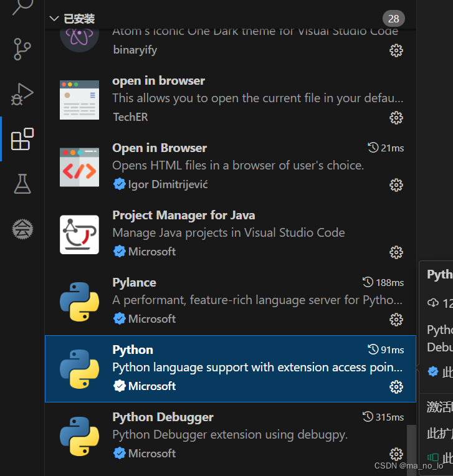Click the history clock icon beside 91ms
Screen dimensions: 453x476
[x=373, y=350]
